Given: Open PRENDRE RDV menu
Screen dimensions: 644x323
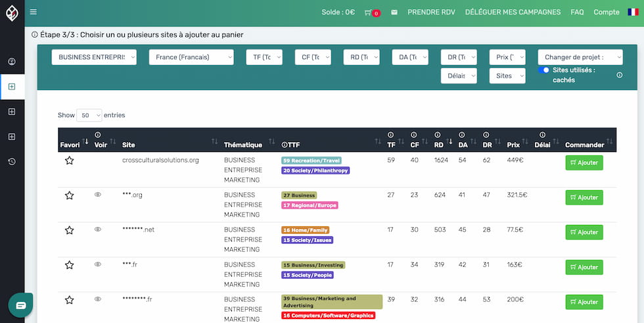Looking at the screenshot, I should 431,12.
